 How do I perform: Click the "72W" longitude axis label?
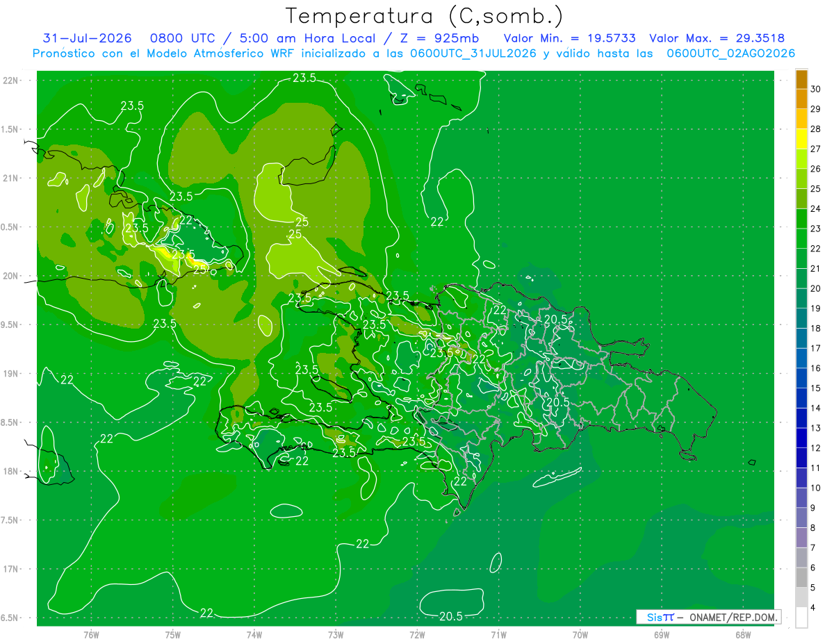point(417,634)
